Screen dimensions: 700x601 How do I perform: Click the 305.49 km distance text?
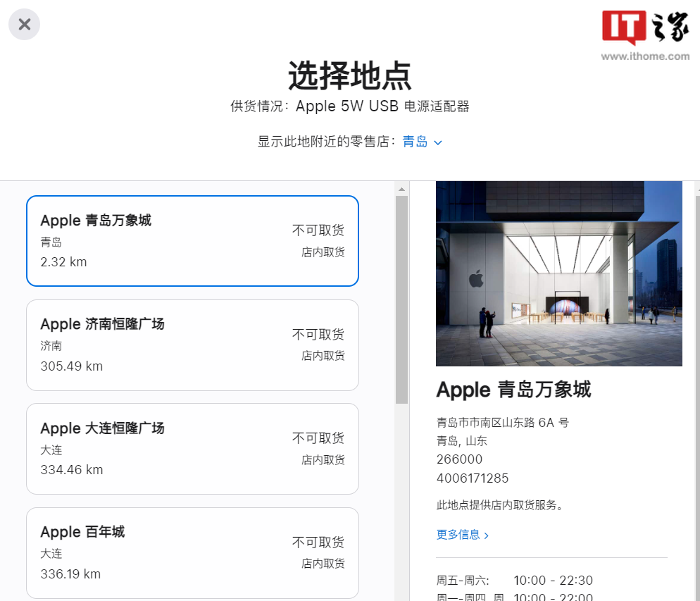tap(71, 366)
